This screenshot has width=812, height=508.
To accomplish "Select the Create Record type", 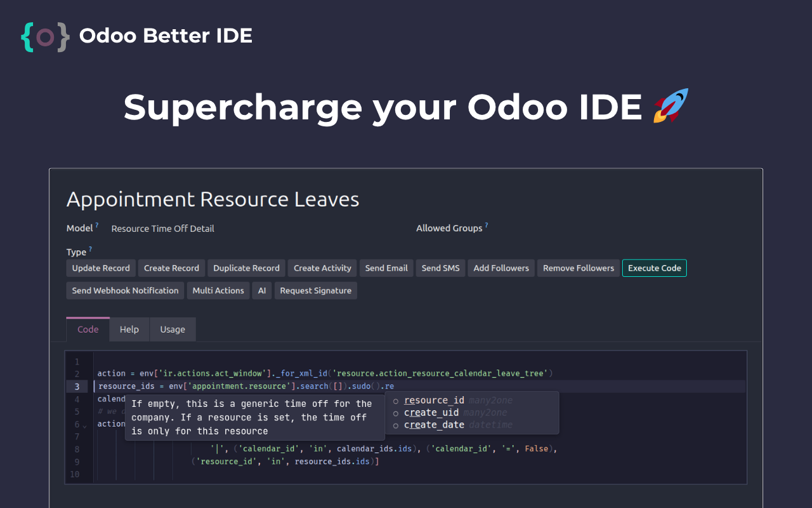I will coord(171,268).
